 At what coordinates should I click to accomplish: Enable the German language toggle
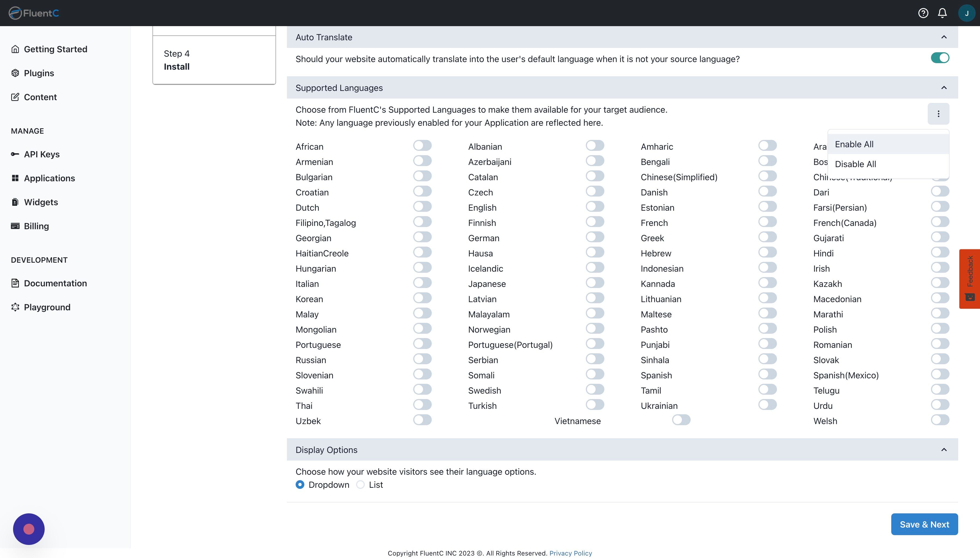click(x=595, y=237)
